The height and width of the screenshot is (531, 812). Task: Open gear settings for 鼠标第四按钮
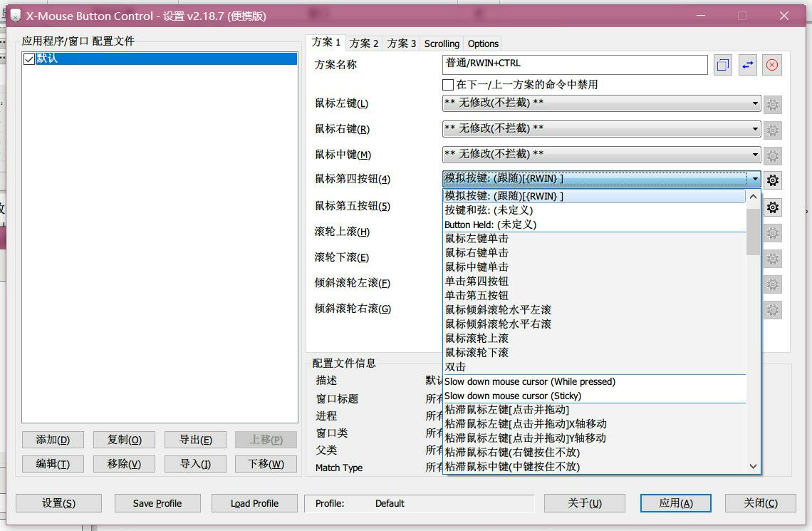coord(773,180)
